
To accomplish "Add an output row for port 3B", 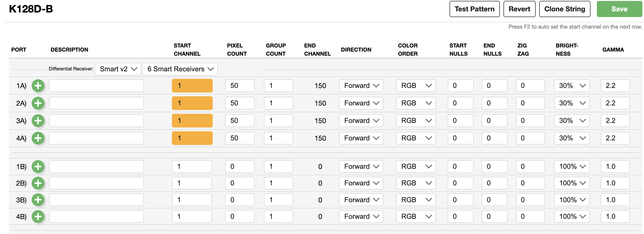I will tap(38, 199).
